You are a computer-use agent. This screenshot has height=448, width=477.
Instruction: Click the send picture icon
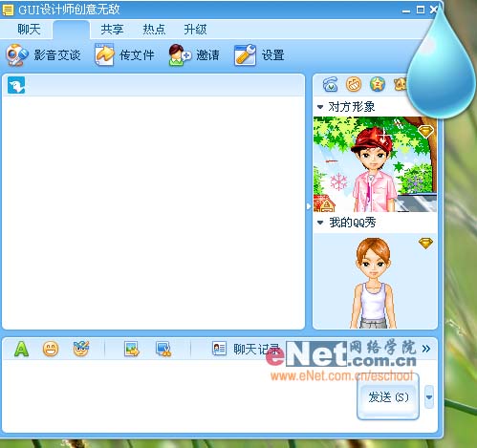(x=132, y=349)
